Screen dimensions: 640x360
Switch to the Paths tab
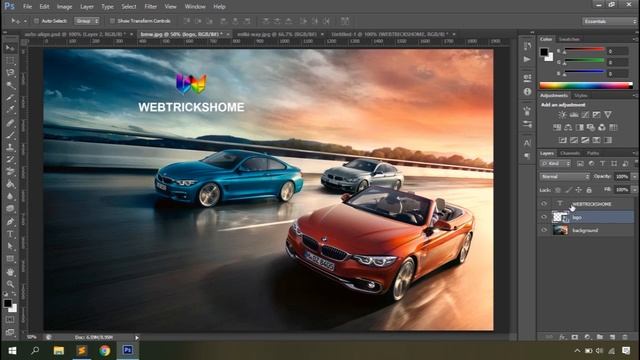(x=593, y=153)
